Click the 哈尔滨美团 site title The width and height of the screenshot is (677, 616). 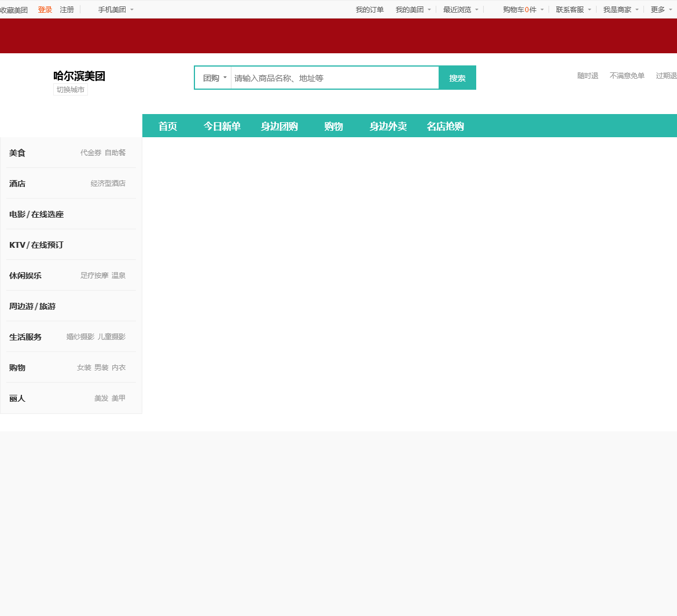[x=79, y=76]
